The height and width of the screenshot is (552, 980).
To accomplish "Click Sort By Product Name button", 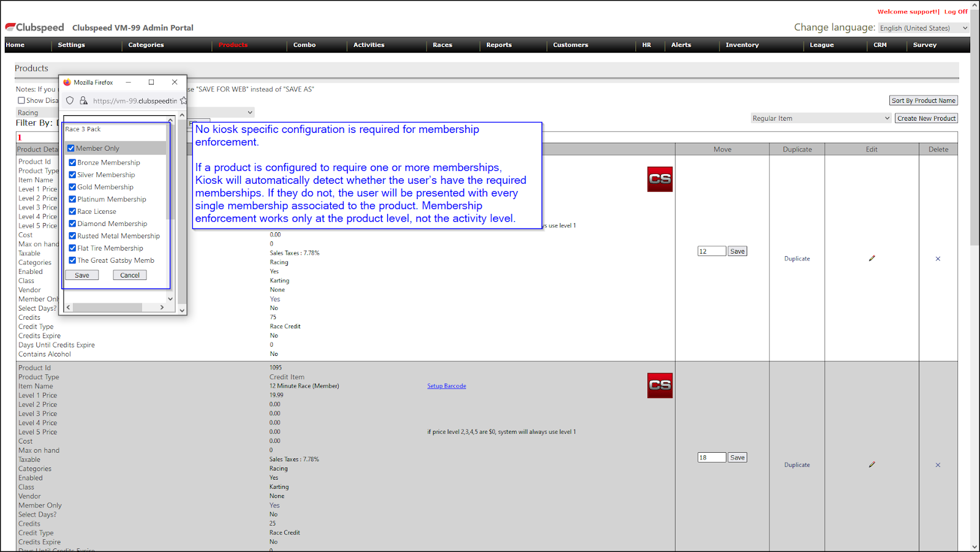I will (x=924, y=100).
